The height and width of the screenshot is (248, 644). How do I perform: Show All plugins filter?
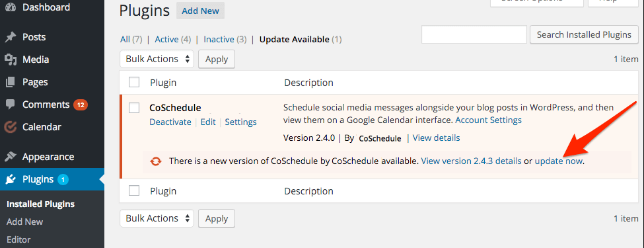pyautogui.click(x=125, y=40)
